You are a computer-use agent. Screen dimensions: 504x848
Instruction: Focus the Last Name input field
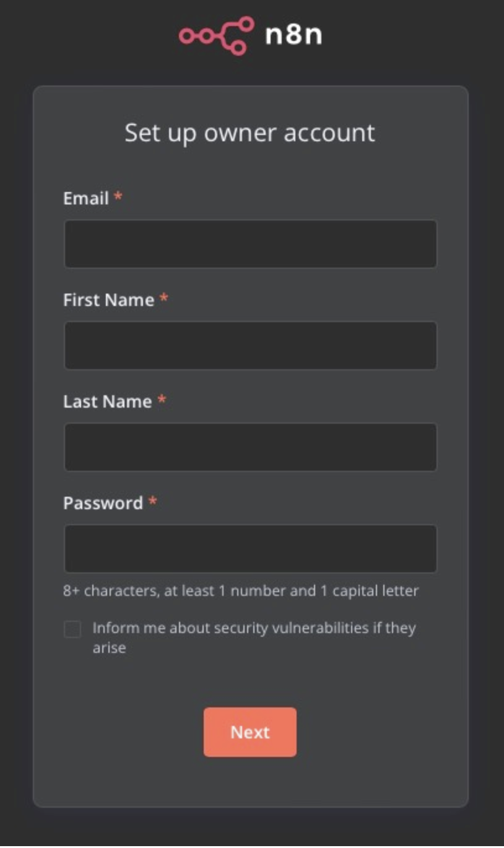click(x=250, y=447)
